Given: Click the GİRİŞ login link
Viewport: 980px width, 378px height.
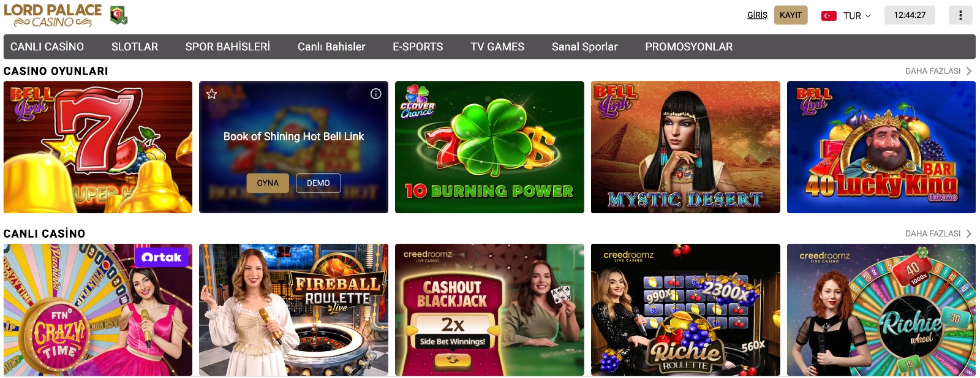Looking at the screenshot, I should click(757, 15).
